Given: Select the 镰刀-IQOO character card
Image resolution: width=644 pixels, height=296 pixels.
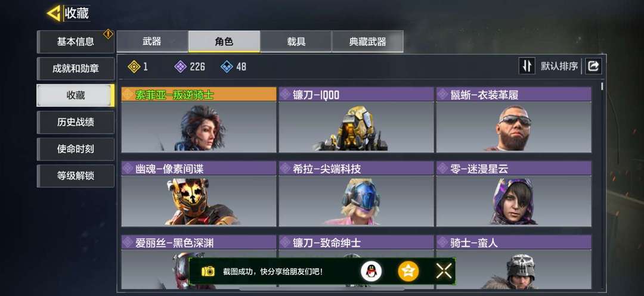Looking at the screenshot, I should [x=356, y=119].
